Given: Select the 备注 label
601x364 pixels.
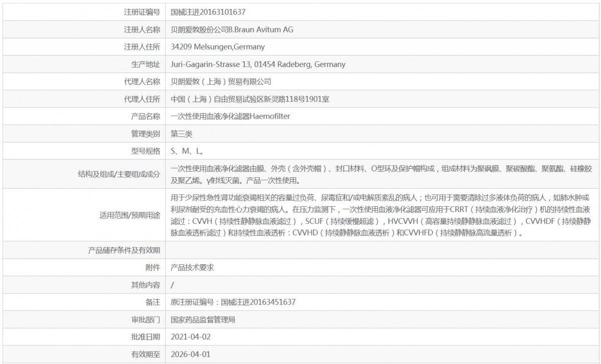Looking at the screenshot, I should coord(153,302).
